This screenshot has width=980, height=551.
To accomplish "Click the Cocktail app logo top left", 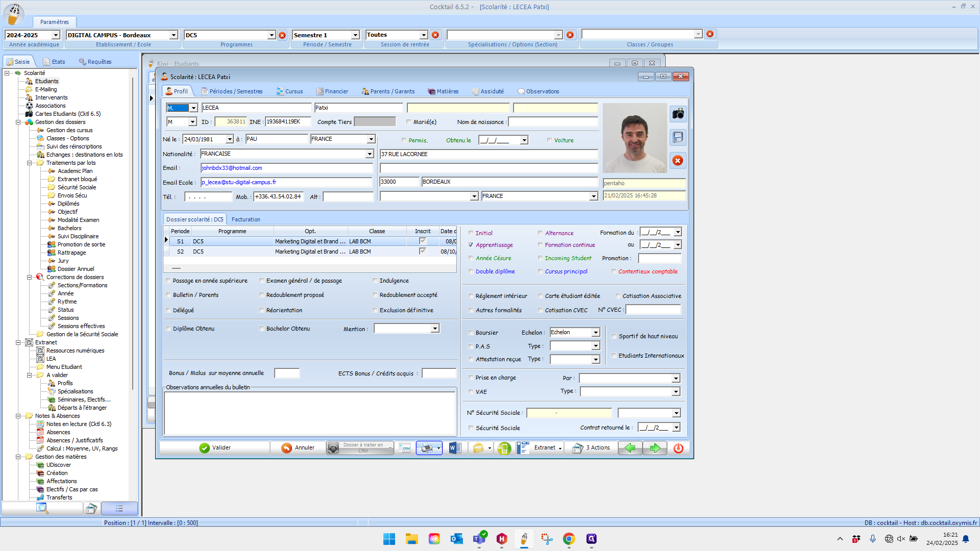I will [x=14, y=14].
